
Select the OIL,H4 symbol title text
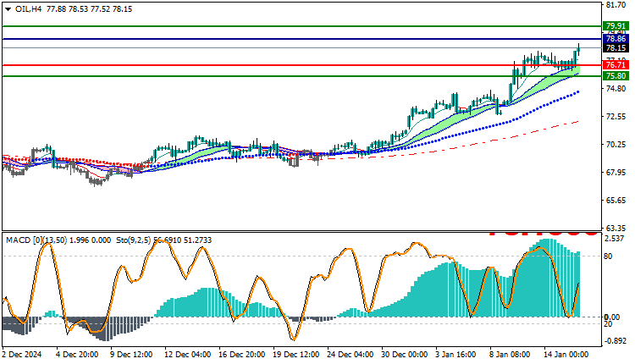28,9
